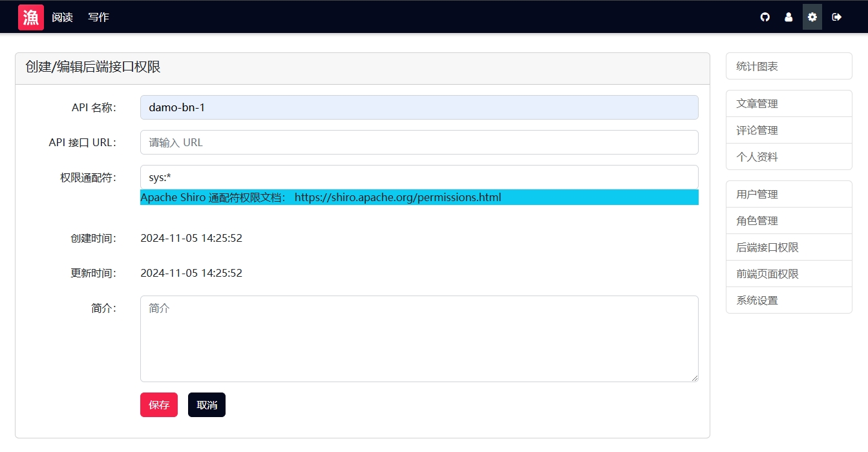Click the user profile icon
The image size is (868, 452).
pos(789,17)
